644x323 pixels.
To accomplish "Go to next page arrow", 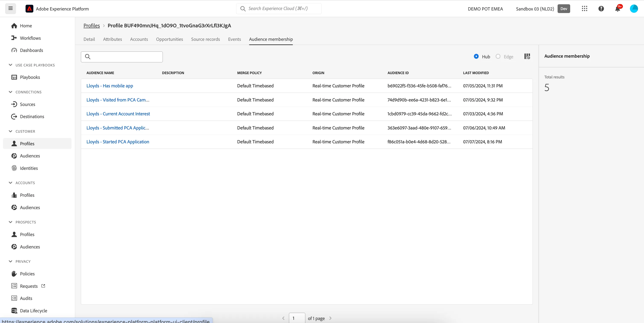I will [x=331, y=318].
